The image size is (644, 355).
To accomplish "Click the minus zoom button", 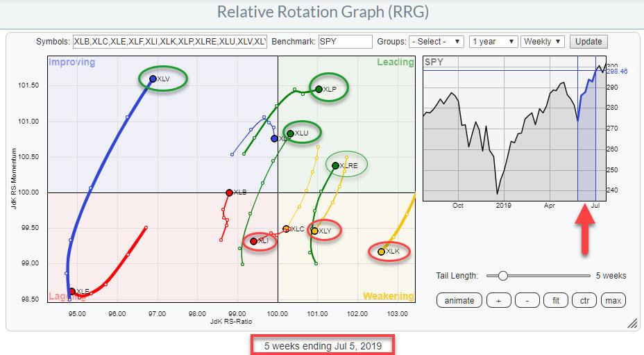I will tap(527, 301).
